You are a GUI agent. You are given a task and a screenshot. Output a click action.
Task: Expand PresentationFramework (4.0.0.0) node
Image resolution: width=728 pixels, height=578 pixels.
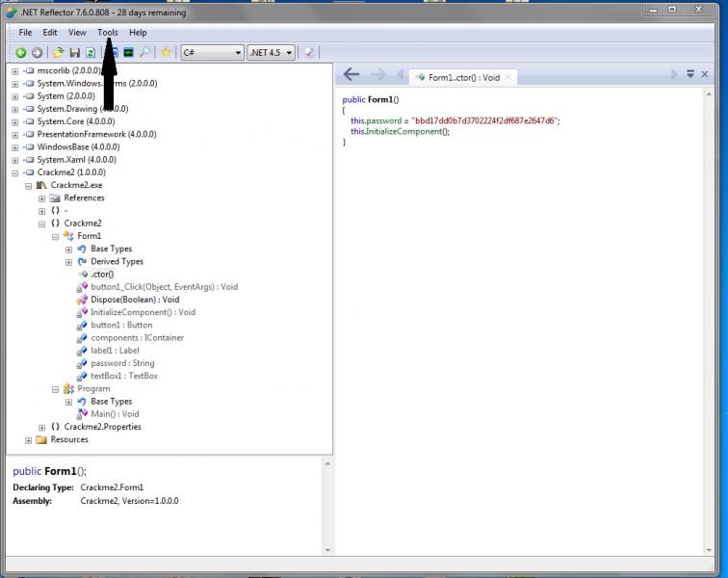(x=14, y=135)
